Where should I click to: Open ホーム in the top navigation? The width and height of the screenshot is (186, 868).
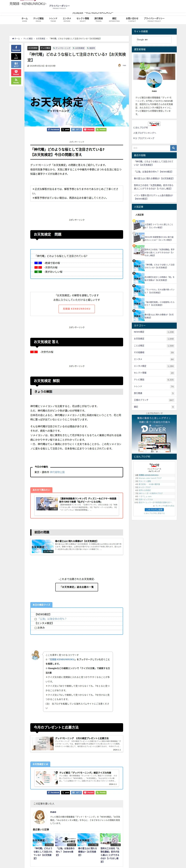pyautogui.click(x=25, y=20)
